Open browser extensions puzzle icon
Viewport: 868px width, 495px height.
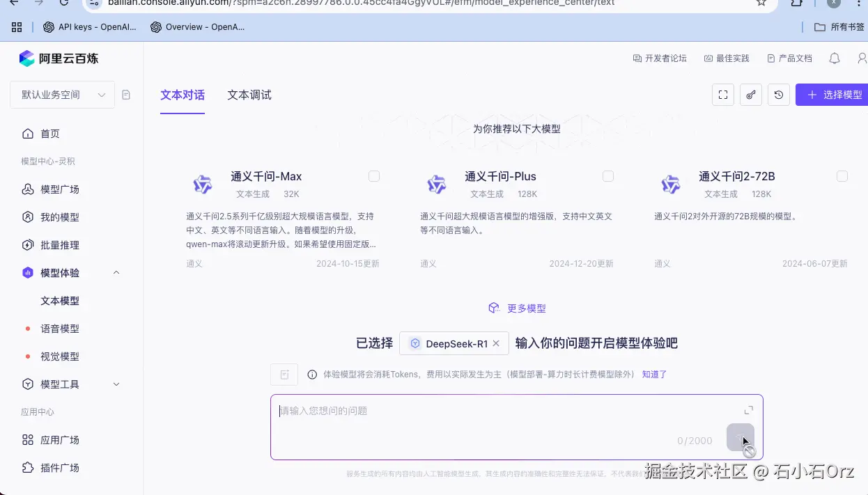[x=797, y=3]
